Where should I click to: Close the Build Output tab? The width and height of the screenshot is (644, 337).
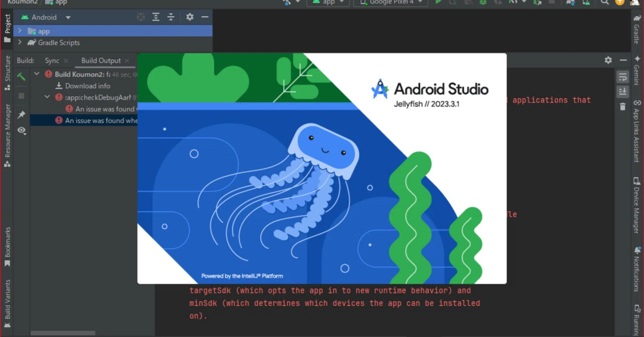(127, 60)
